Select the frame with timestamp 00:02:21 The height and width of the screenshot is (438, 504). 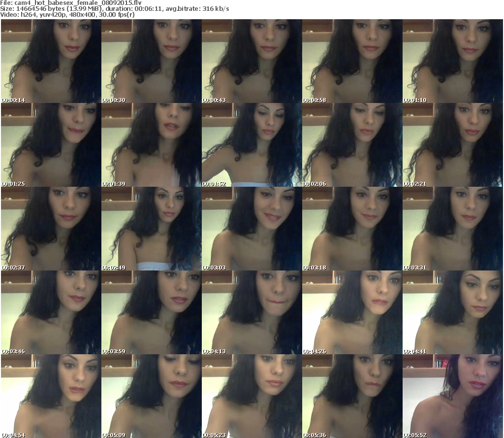[453, 145]
